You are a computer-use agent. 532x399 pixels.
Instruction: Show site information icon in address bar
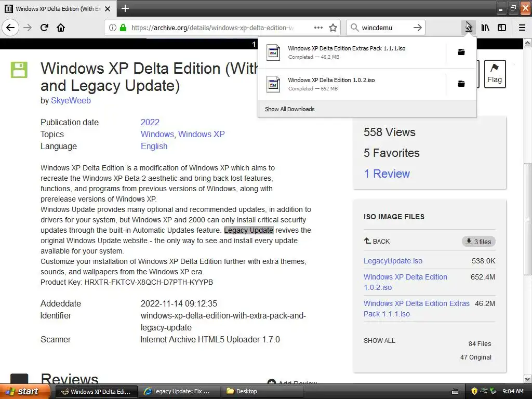pyautogui.click(x=113, y=28)
